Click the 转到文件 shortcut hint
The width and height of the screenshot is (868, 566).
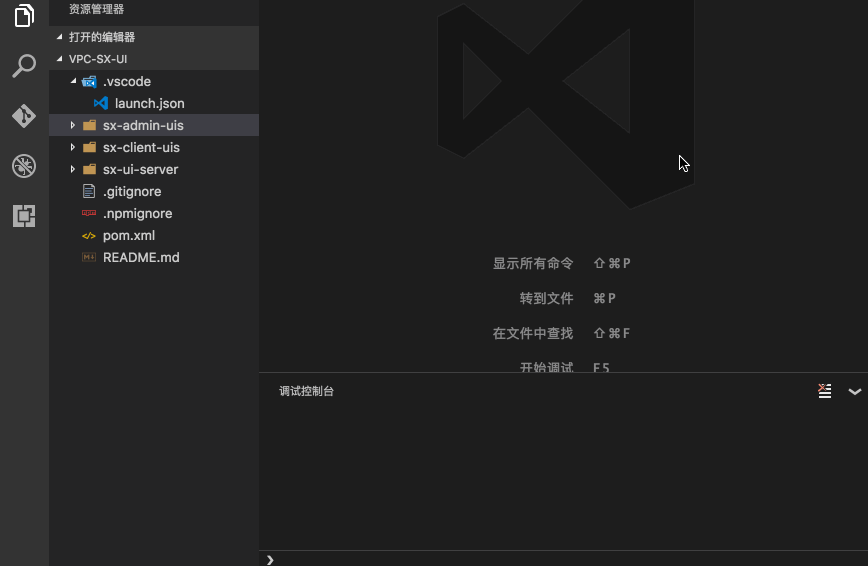click(x=567, y=298)
